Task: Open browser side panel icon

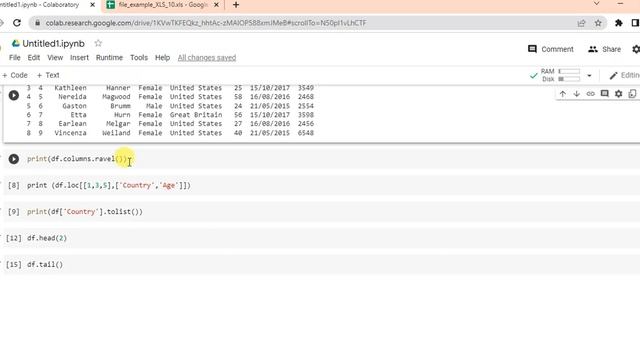Action: coord(635,23)
